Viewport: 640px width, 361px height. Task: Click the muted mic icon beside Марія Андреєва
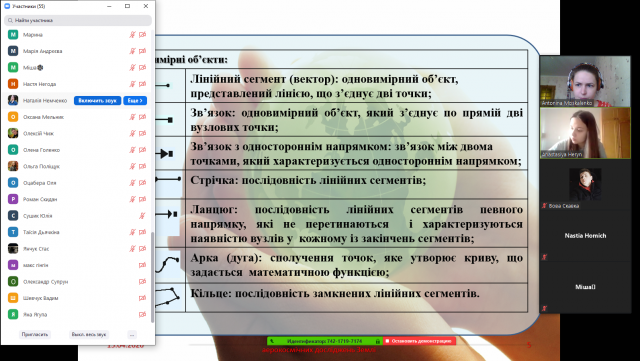(x=132, y=51)
